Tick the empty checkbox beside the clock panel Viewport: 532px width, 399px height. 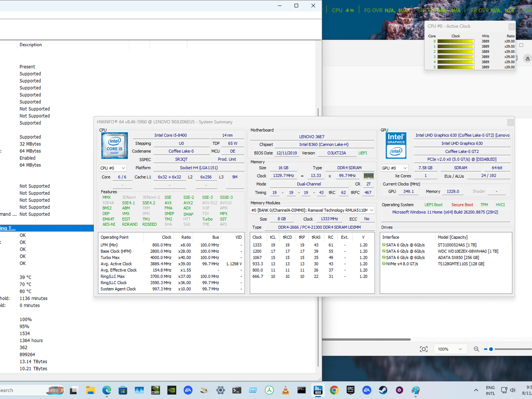point(521,45)
